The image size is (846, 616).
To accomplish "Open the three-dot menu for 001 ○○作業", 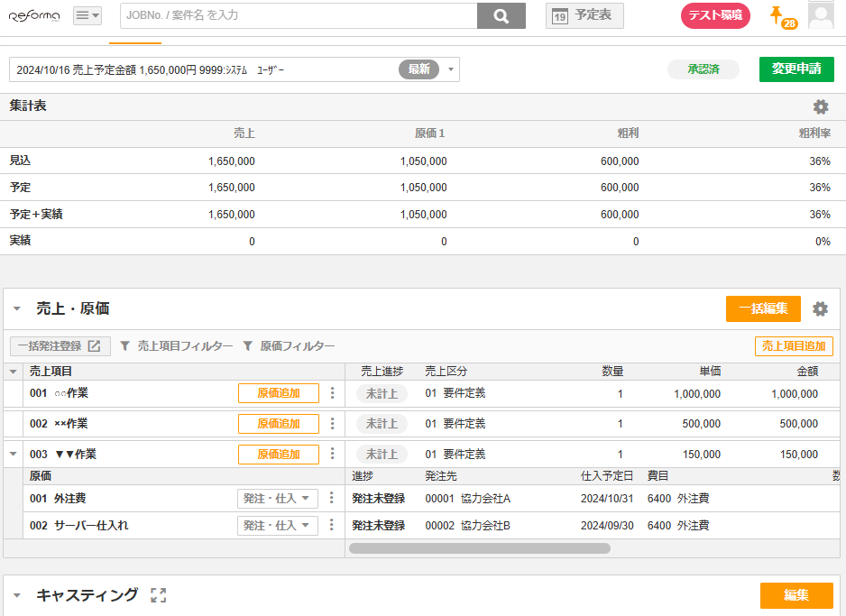I will [x=332, y=393].
